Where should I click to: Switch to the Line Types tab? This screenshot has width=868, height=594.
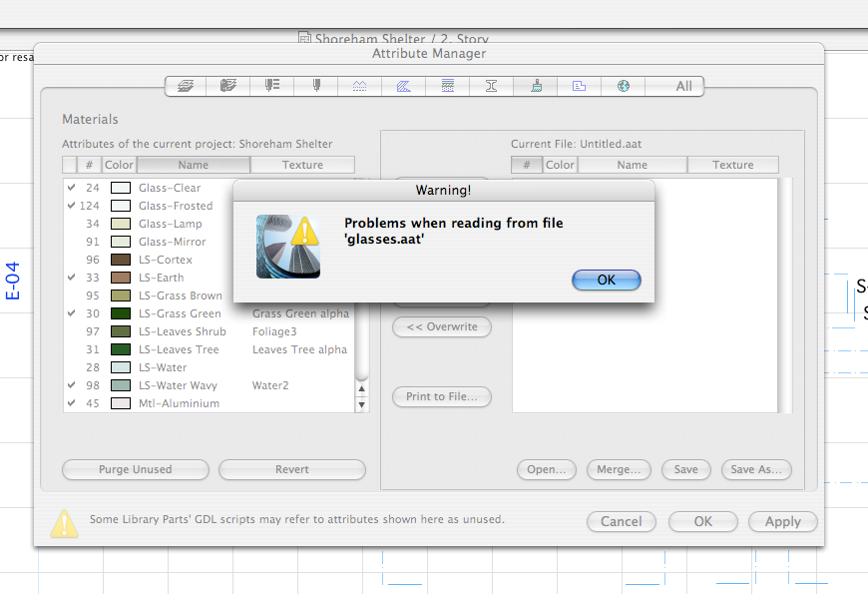click(360, 86)
